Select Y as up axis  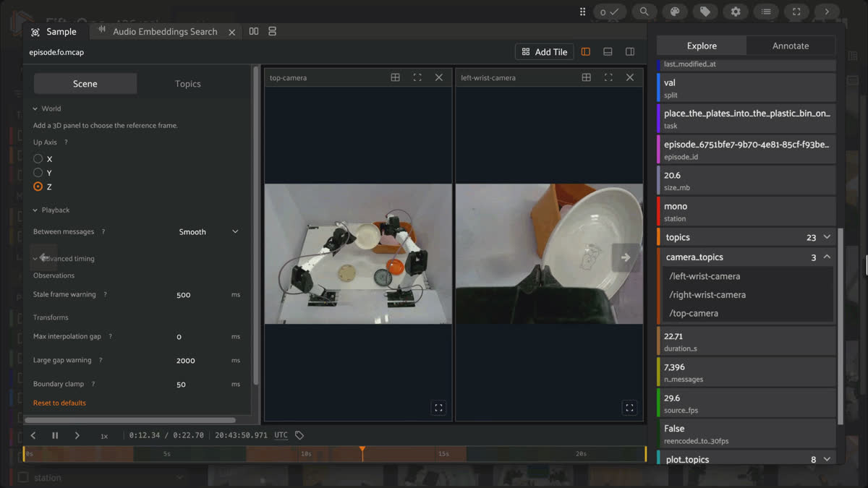(38, 173)
